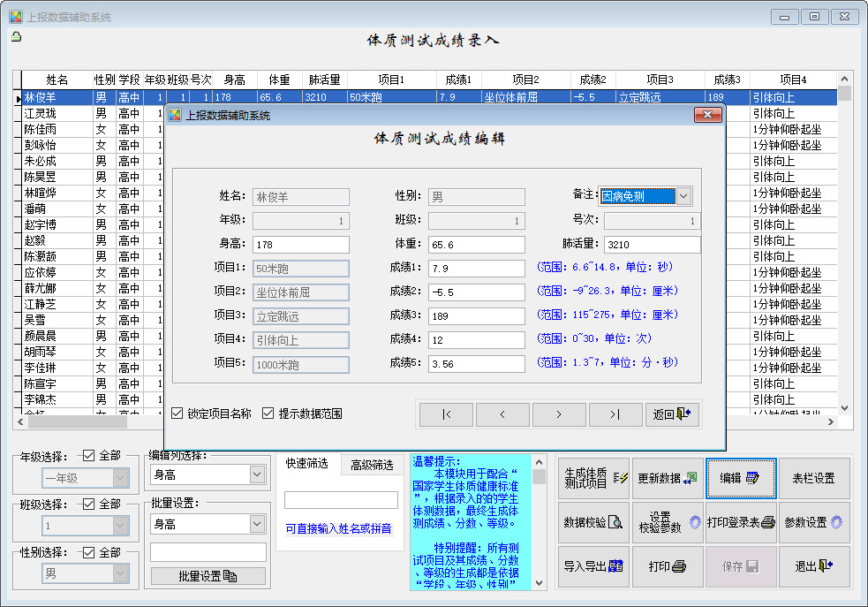Jump to first record button
The height and width of the screenshot is (607, 868).
(x=446, y=414)
